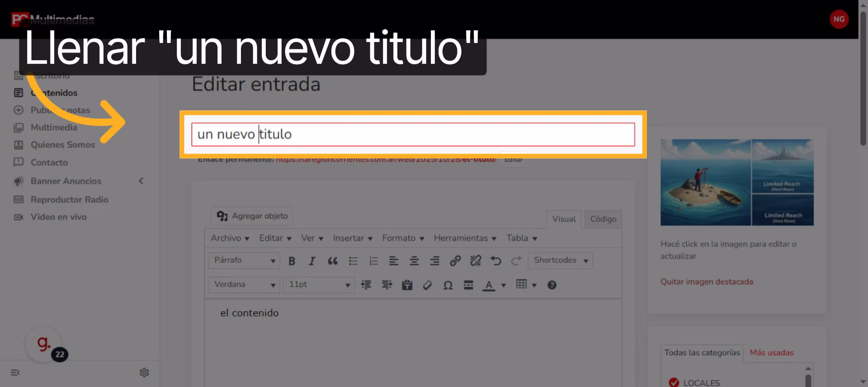Click the insert link chain icon
Viewport: 868px width, 387px height.
pos(455,261)
